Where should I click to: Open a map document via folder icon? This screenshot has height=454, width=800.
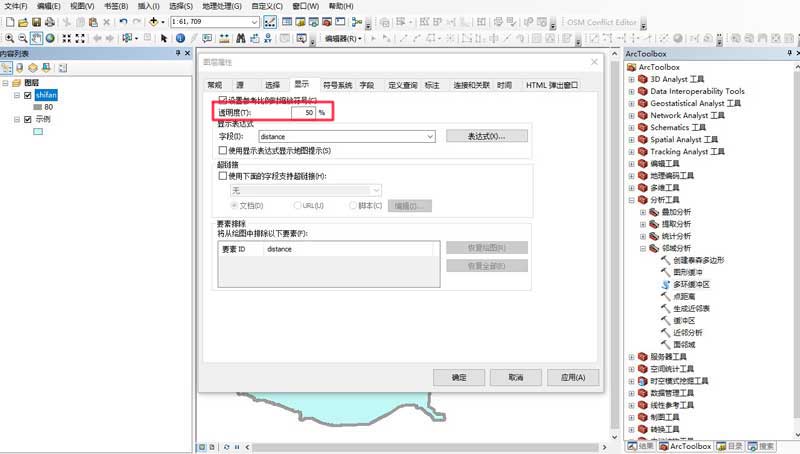[23, 22]
